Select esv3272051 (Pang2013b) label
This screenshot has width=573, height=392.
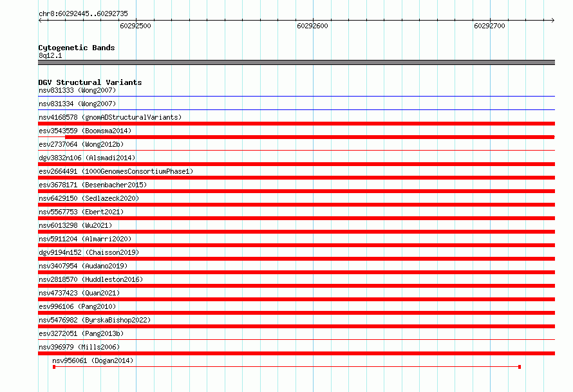[81, 333]
